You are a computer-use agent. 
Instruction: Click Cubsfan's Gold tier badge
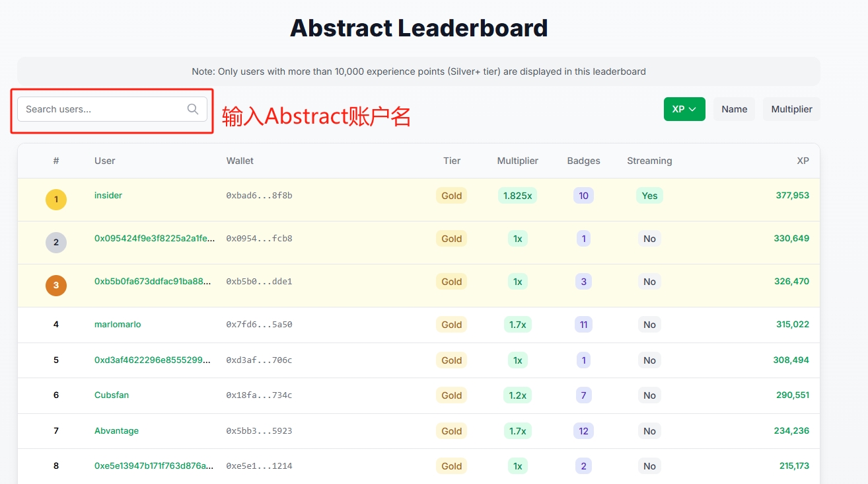coord(451,395)
